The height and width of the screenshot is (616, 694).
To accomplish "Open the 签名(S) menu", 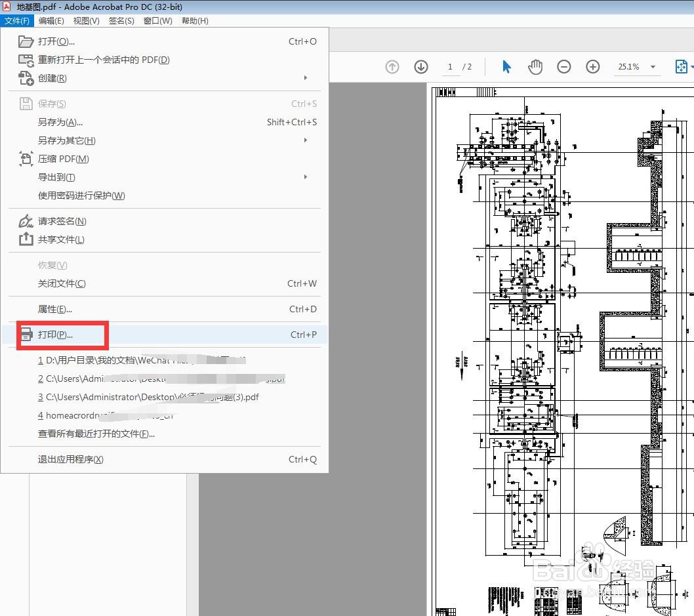I will [121, 21].
